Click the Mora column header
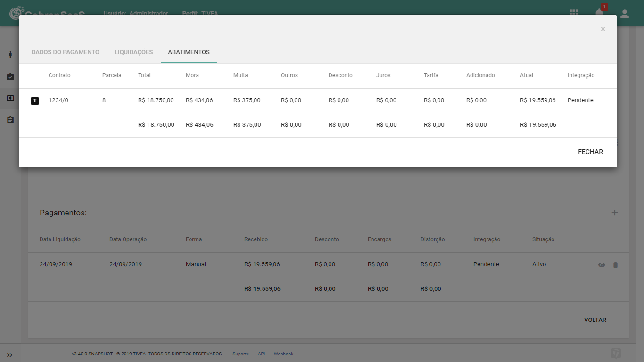644x362 pixels. (192, 75)
